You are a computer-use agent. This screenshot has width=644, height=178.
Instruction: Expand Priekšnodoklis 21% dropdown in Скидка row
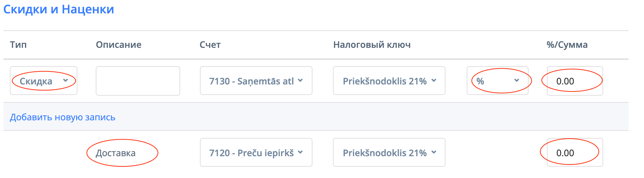click(x=389, y=81)
